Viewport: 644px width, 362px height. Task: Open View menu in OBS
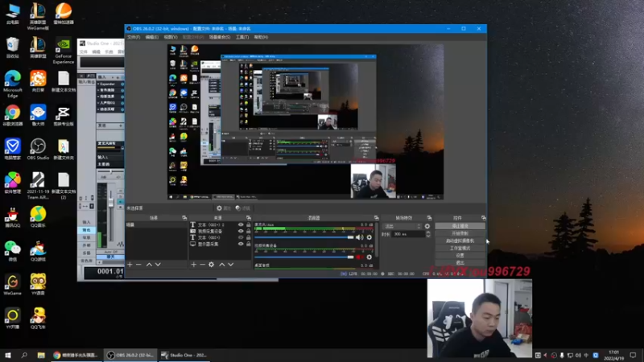(171, 37)
